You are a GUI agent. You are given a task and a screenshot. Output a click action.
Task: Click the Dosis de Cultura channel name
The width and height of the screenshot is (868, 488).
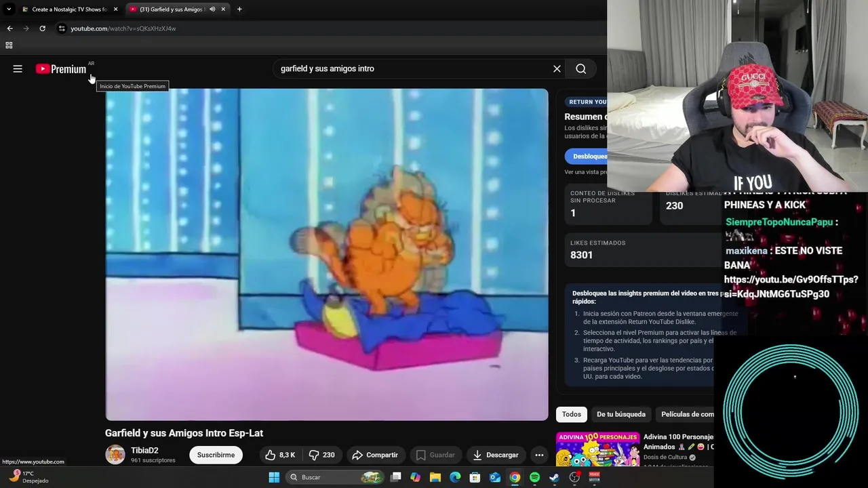pos(665,457)
